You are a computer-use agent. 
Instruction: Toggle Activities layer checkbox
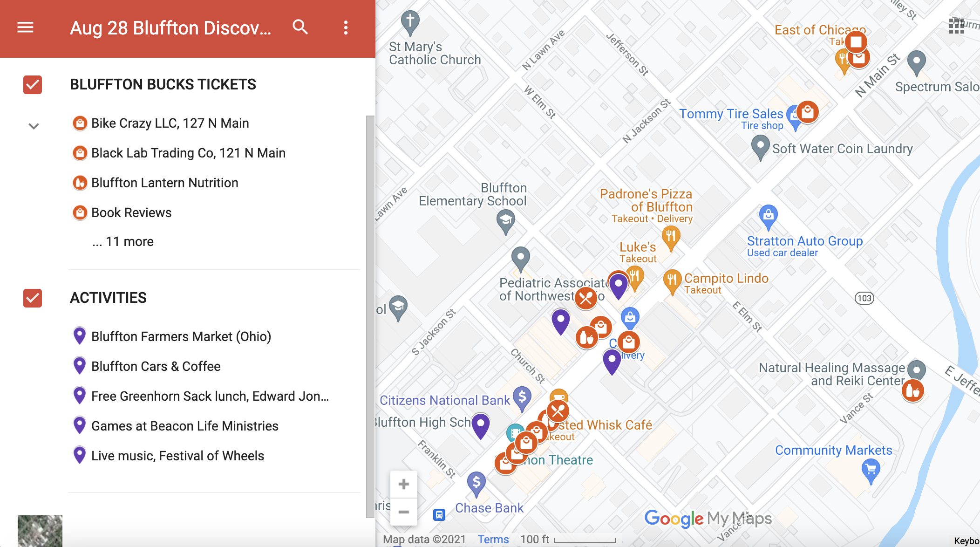[x=33, y=298]
